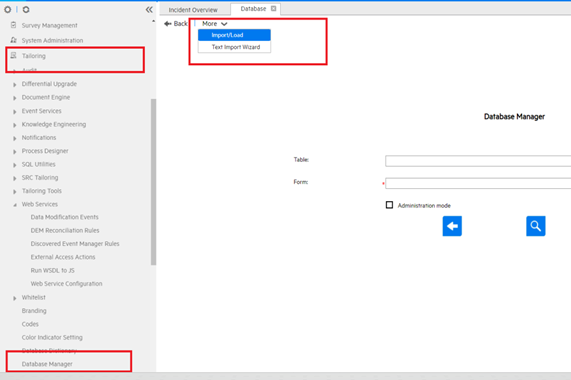Image resolution: width=571 pixels, height=380 pixels.
Task: Open Codes in the Tailoring menu
Action: [x=30, y=324]
